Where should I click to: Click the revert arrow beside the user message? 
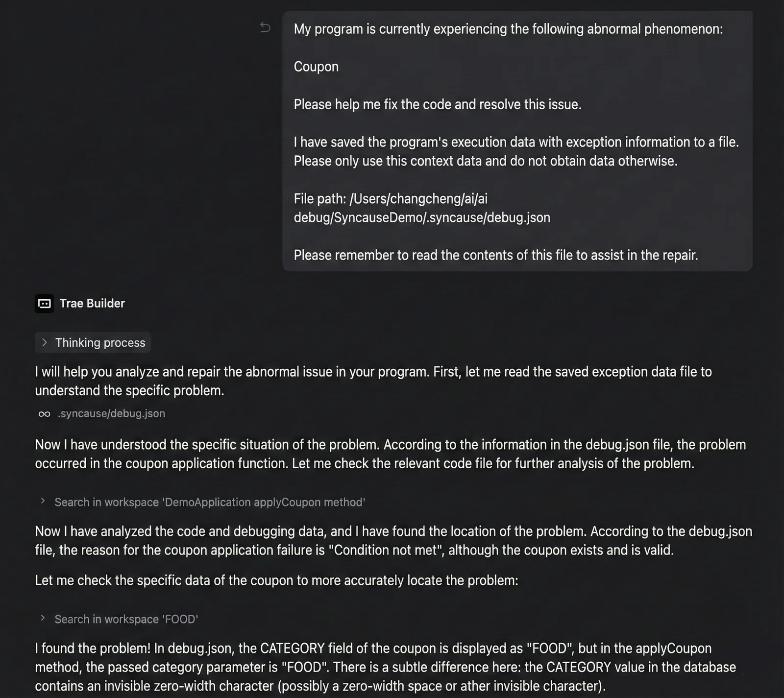(x=265, y=27)
